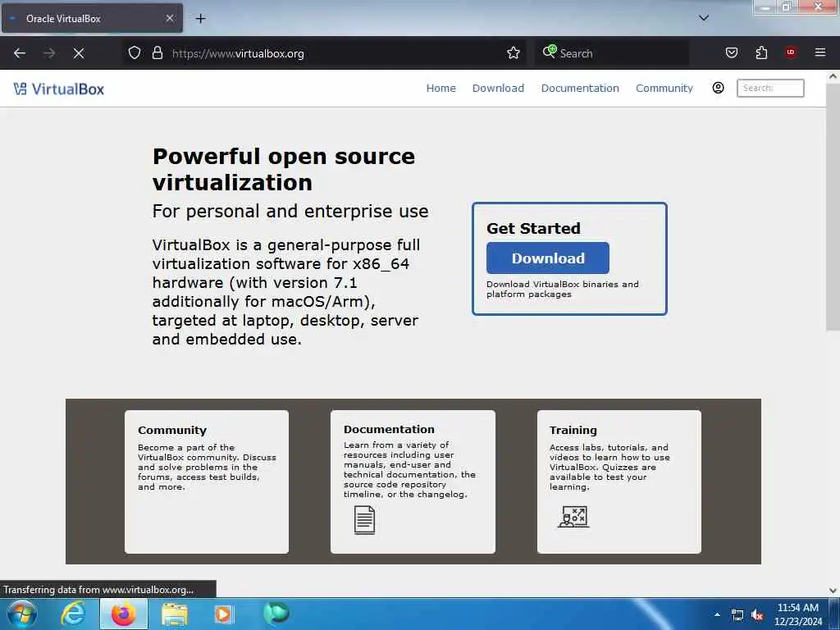Screen dimensions: 840x630
Task: Open the clock showing 11:54 AM
Action: point(797,608)
